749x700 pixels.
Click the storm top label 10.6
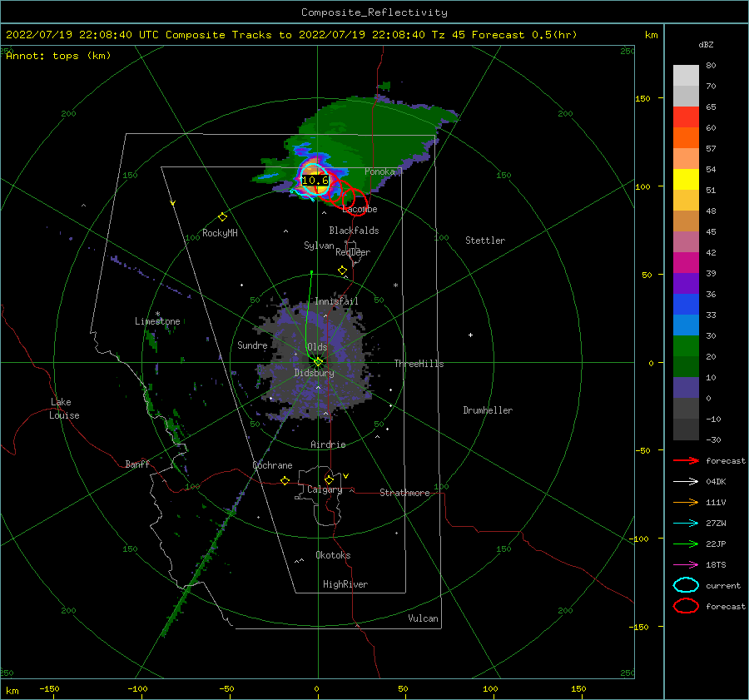[x=315, y=181]
